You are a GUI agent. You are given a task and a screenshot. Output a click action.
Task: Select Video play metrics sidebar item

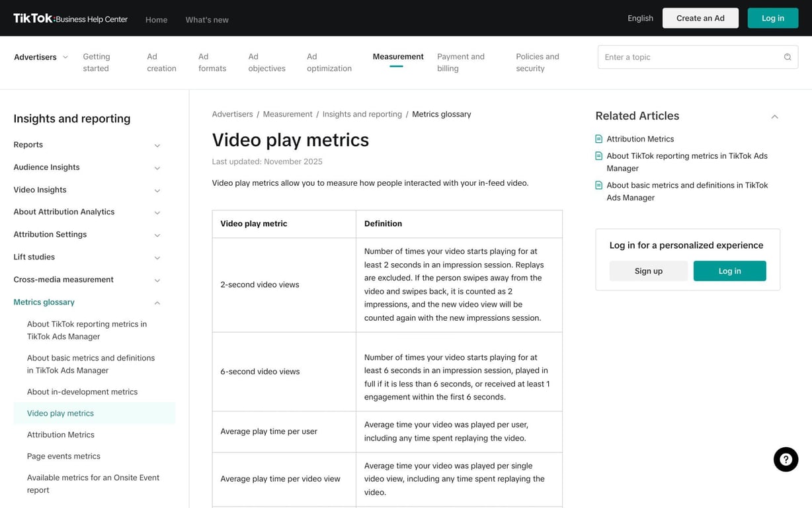(x=95, y=413)
